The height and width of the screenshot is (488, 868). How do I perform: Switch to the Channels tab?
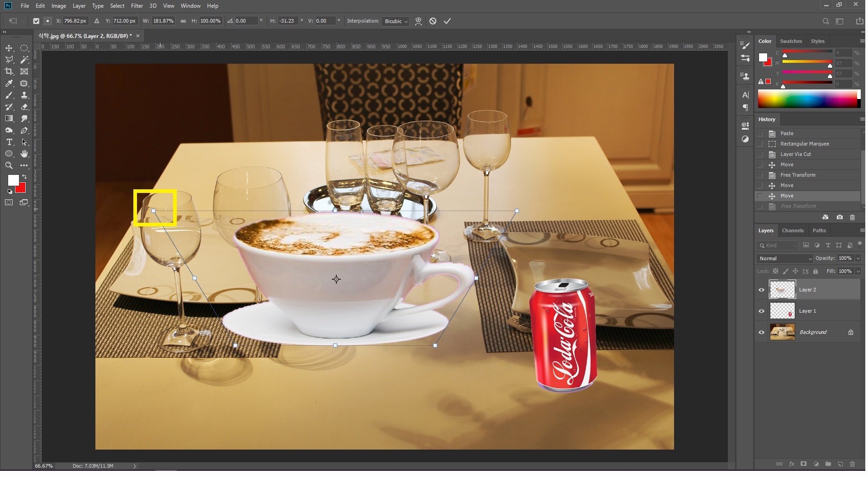(x=793, y=230)
